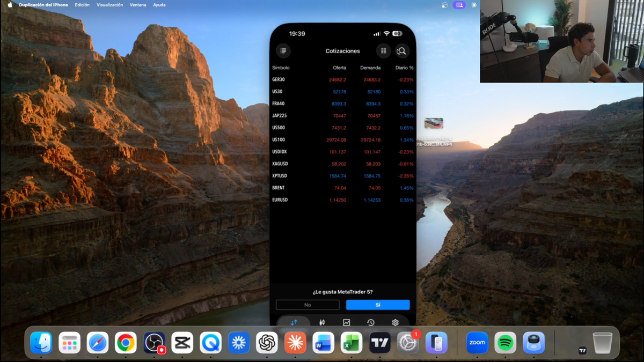Answer Sí to the MetaTrader 5 prompt
644x362 pixels.
[x=378, y=305]
